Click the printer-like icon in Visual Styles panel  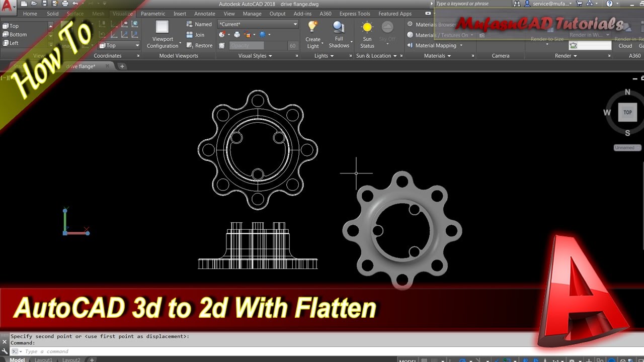[237, 35]
